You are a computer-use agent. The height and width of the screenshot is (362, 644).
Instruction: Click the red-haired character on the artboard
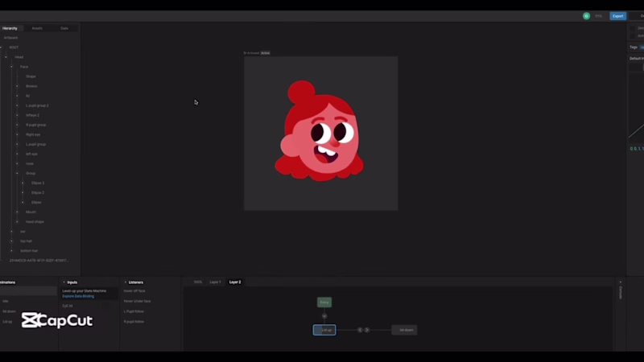click(x=319, y=131)
